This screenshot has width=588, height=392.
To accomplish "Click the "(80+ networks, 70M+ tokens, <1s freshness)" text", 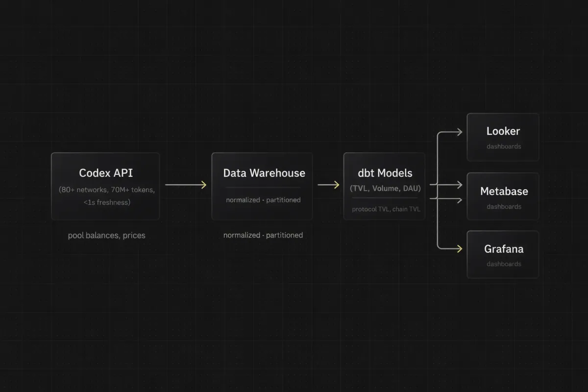I will point(107,196).
